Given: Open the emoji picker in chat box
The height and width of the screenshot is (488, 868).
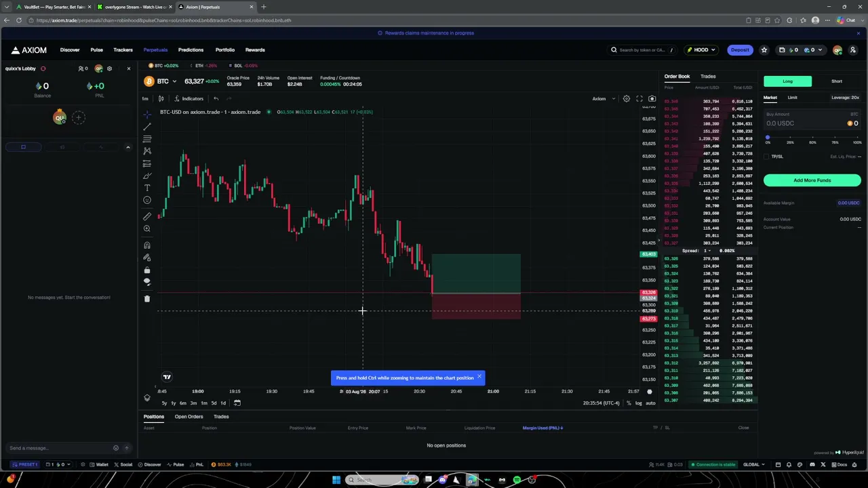Looking at the screenshot, I should [x=115, y=448].
